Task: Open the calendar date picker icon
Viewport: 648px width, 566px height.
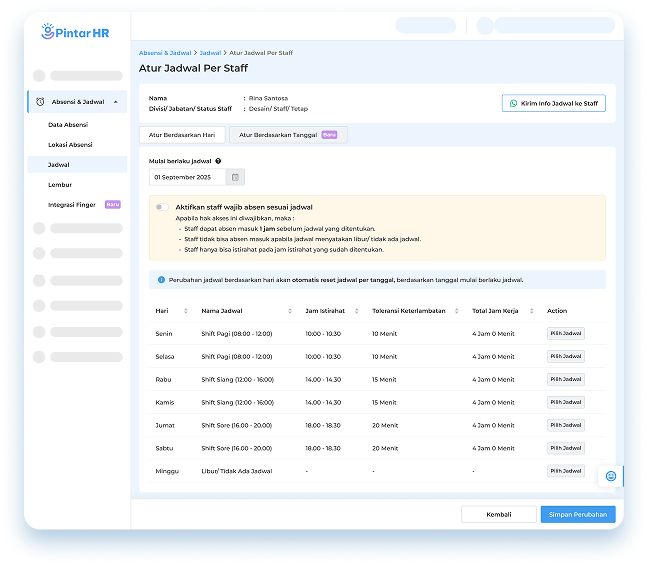Action: coord(235,177)
